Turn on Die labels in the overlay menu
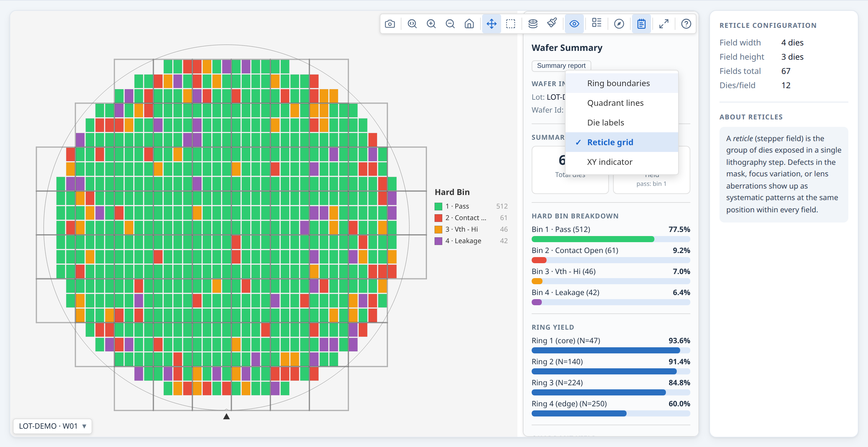Image resolution: width=868 pixels, height=447 pixels. (622, 123)
